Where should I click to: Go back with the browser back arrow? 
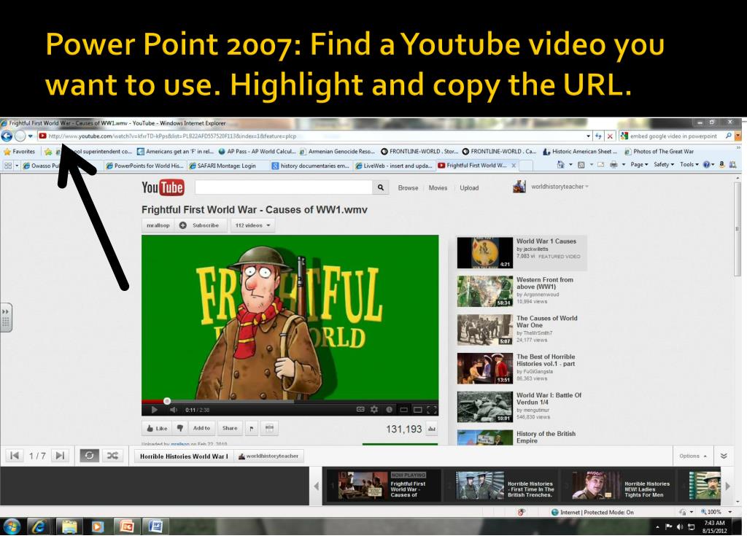click(x=7, y=136)
